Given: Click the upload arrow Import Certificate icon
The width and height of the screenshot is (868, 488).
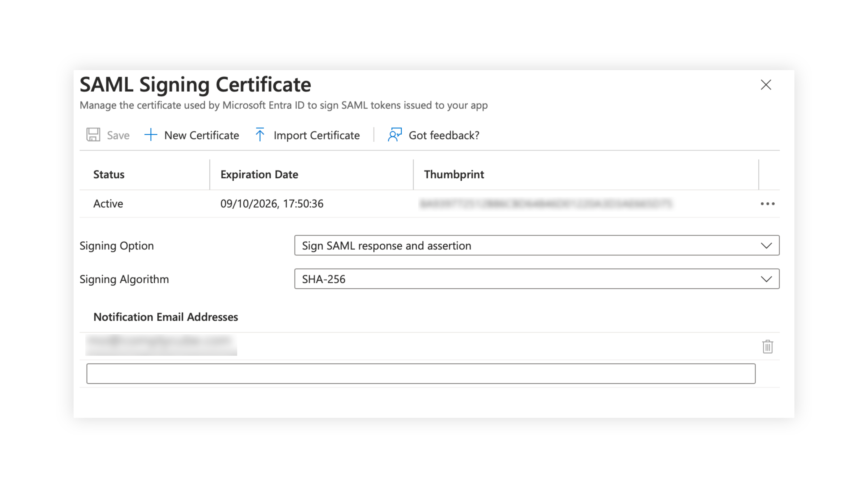Looking at the screenshot, I should [260, 135].
